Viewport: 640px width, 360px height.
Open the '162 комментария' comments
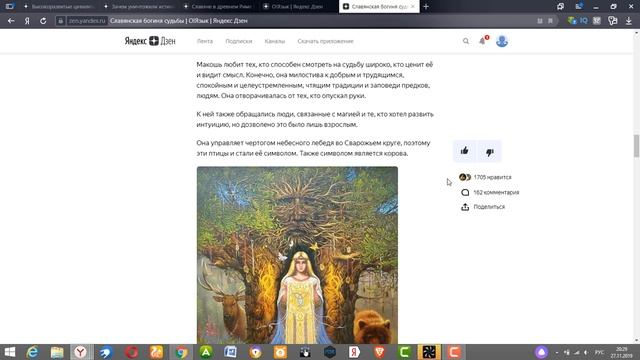pyautogui.click(x=496, y=192)
